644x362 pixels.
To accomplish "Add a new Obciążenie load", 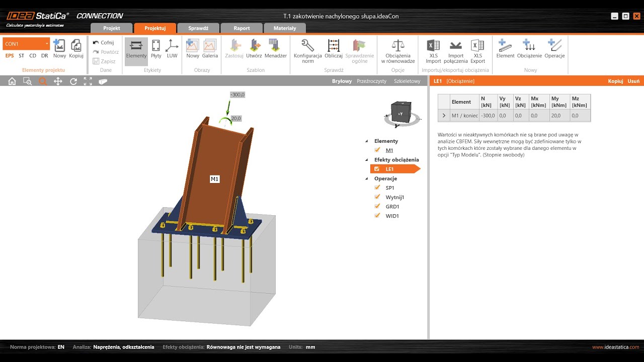I will click(529, 46).
